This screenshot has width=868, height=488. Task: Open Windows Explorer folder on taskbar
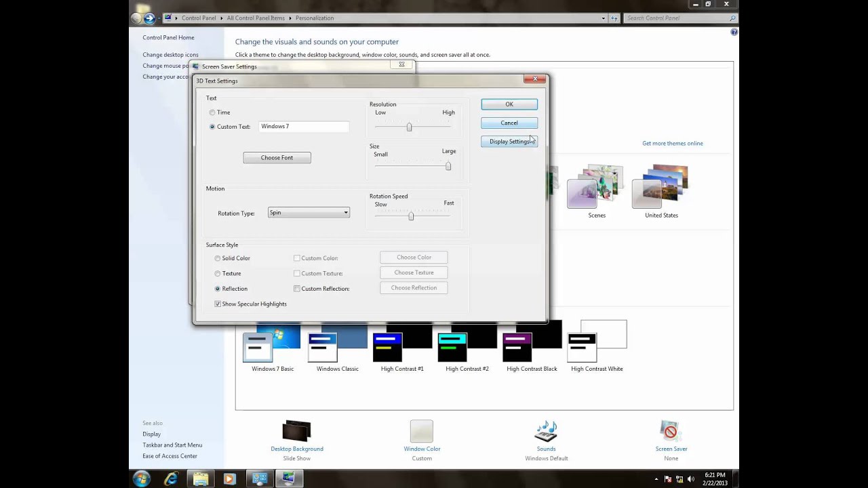point(201,479)
